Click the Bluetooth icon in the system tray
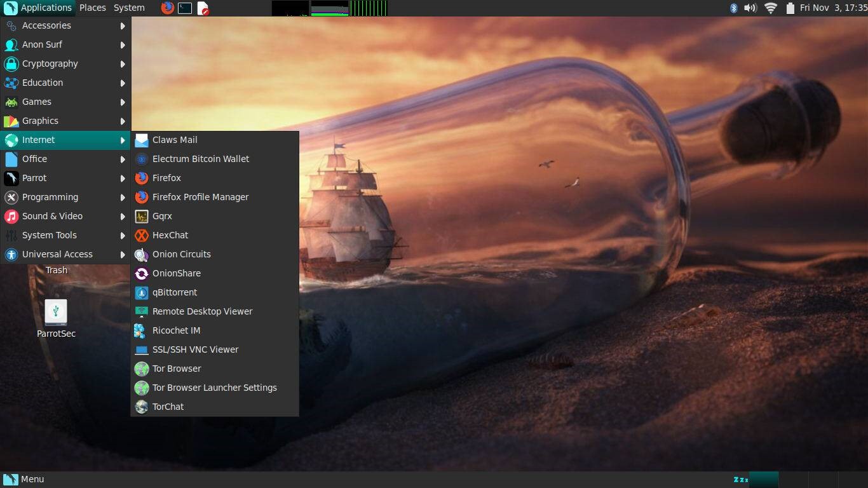 (734, 8)
